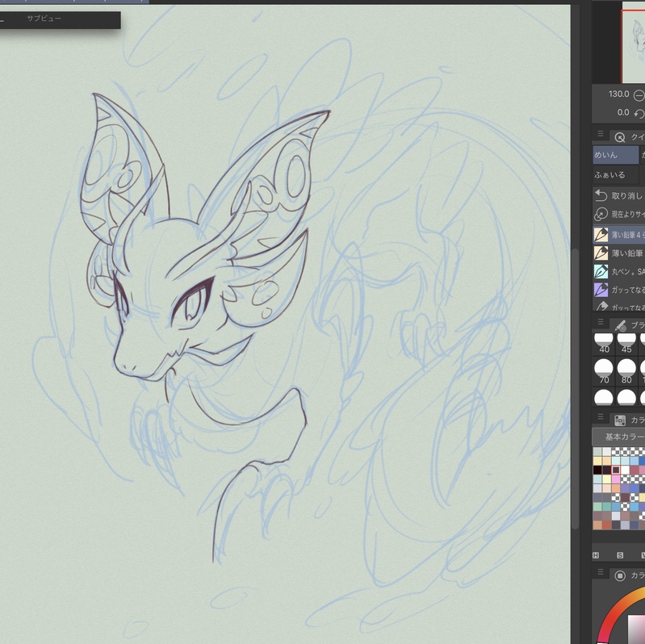
Task: Click the 現在よりサイズ brush size button
Action: pyautogui.click(x=619, y=214)
